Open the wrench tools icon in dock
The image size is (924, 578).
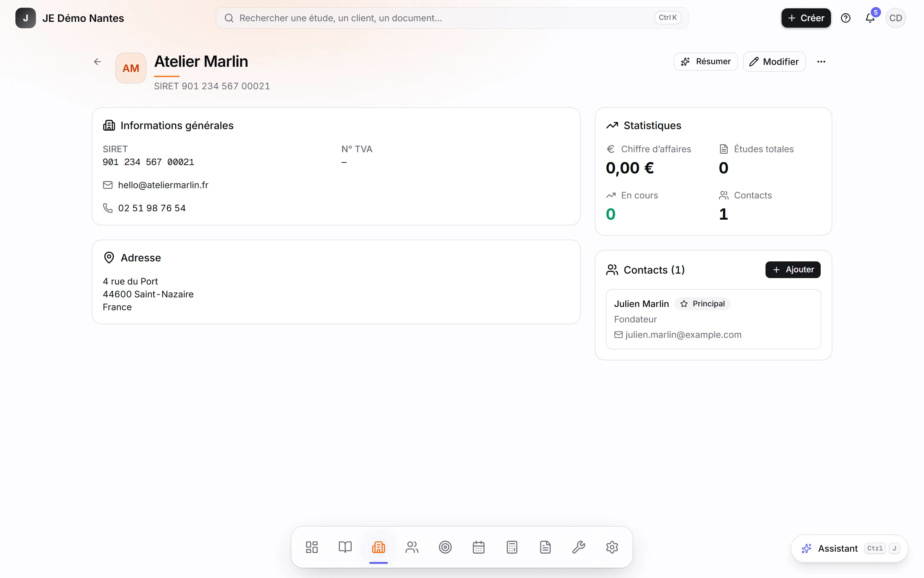(579, 547)
